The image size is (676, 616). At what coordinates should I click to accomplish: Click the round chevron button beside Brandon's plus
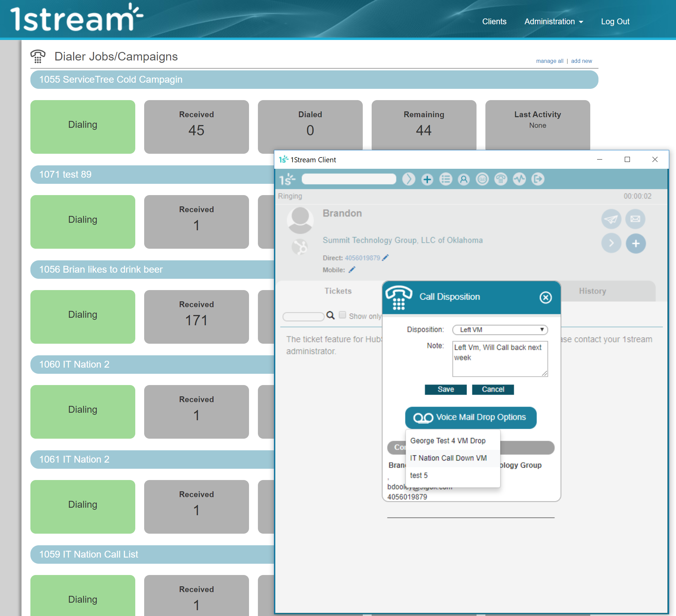pyautogui.click(x=611, y=243)
